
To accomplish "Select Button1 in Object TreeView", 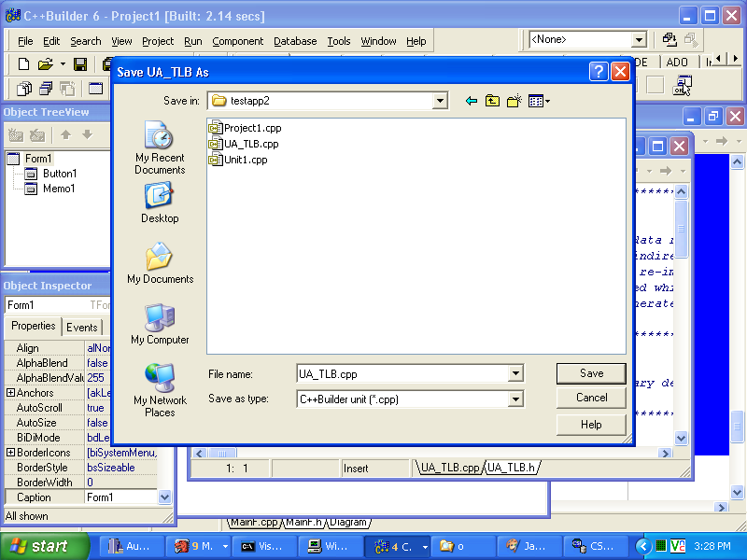I will pos(60,174).
